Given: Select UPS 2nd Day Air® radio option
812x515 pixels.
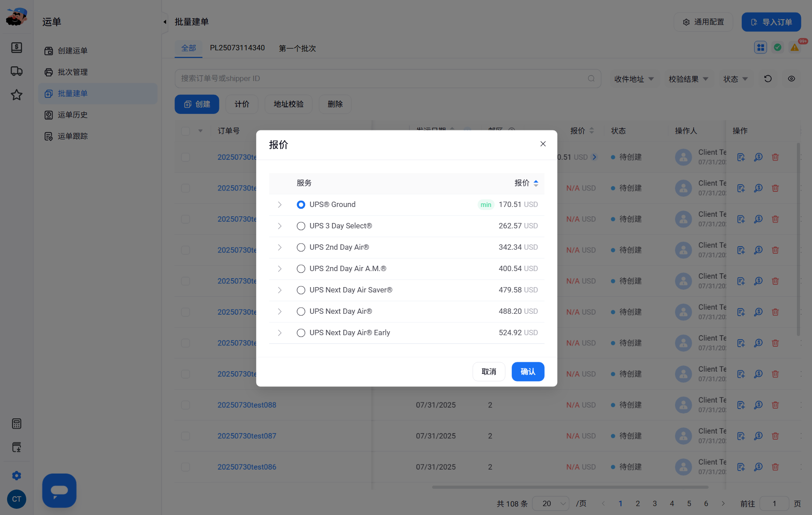Looking at the screenshot, I should pos(301,247).
